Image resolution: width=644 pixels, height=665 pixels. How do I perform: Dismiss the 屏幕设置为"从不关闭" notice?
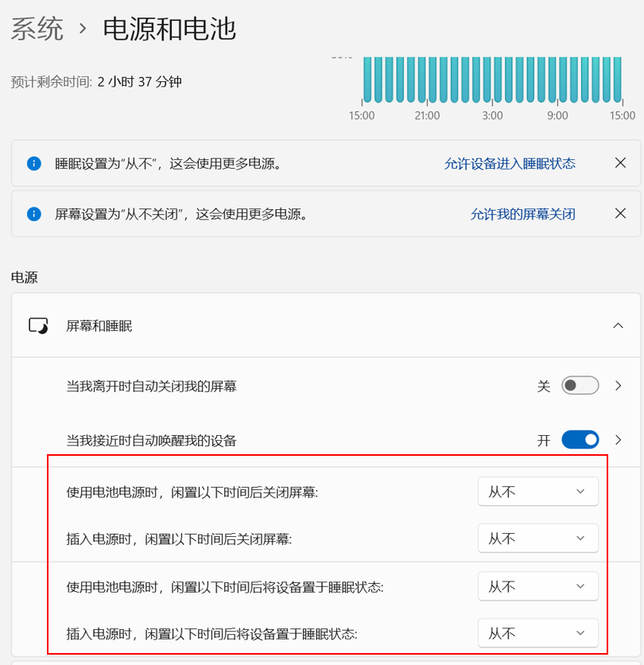coord(621,213)
